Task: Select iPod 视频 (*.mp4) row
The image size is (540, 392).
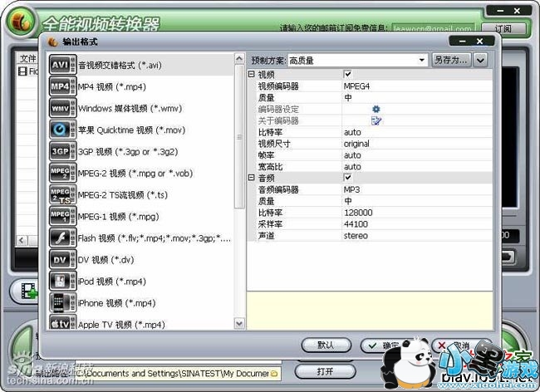Action: (x=141, y=282)
